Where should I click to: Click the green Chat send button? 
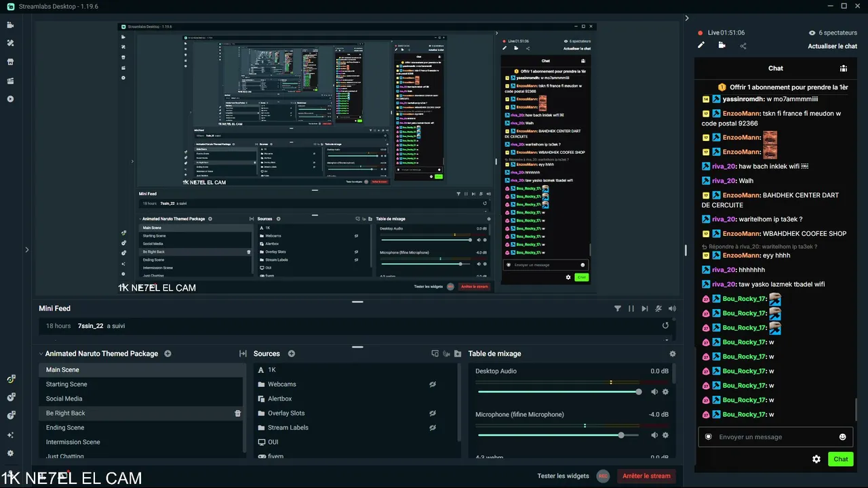(841, 459)
